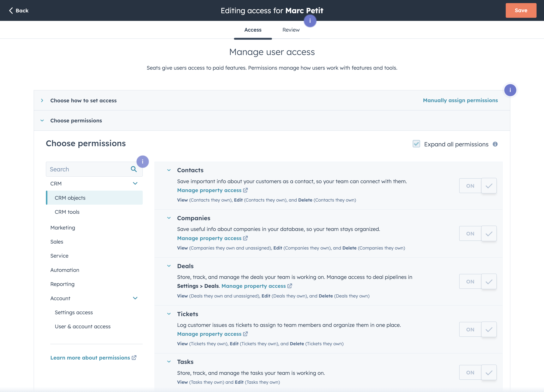Toggle the Tasks ON switch

(478, 372)
